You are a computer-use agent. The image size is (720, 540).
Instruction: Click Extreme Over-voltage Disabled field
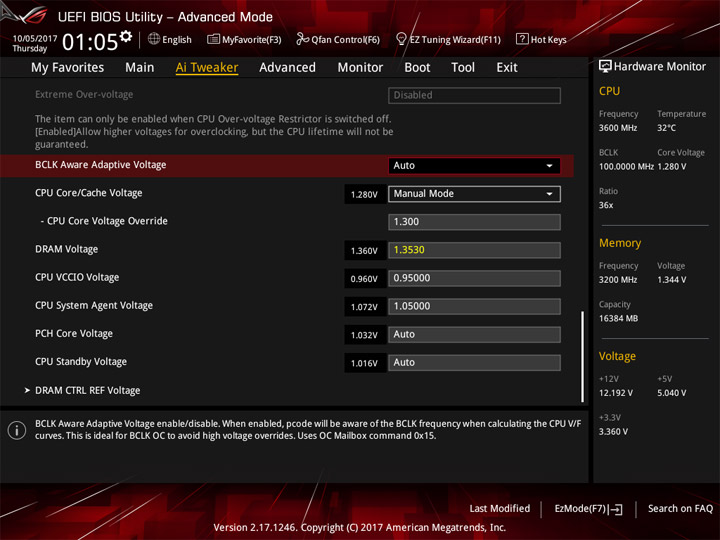coord(474,95)
